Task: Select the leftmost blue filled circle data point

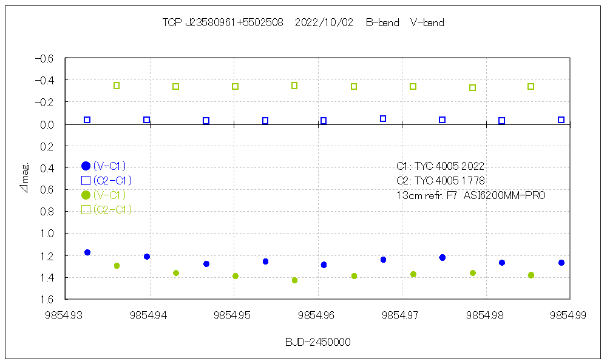Action: [x=87, y=252]
